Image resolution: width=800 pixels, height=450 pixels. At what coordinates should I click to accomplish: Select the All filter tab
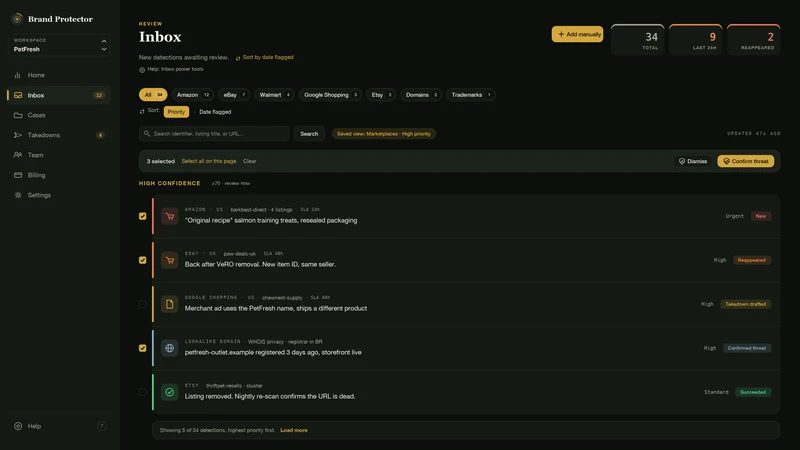[153, 95]
